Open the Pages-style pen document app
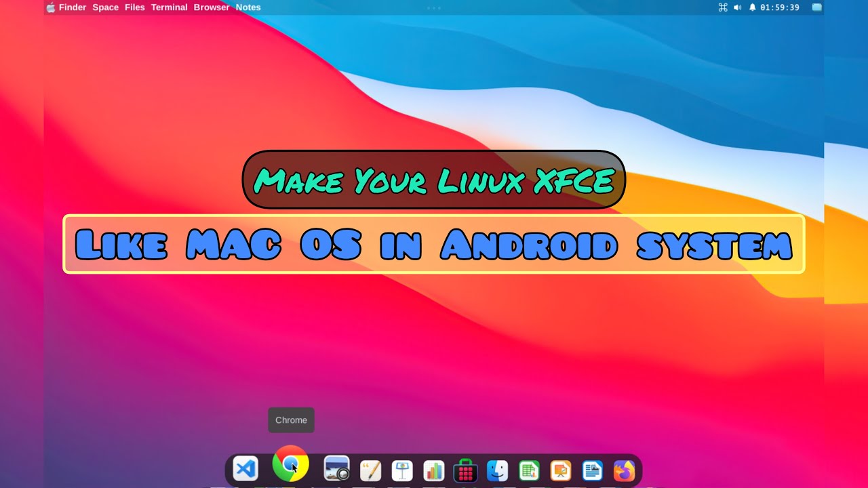Screen dimensions: 868x488 tap(370, 470)
